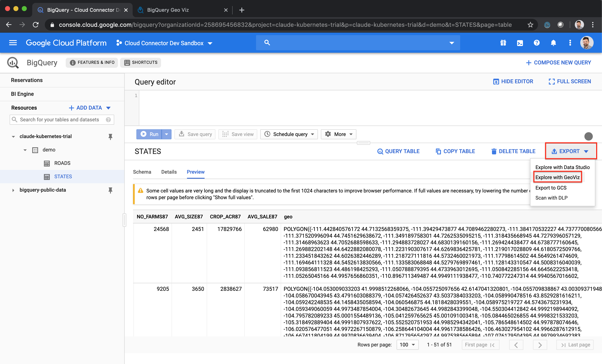Open the hamburger navigation menu
Image resolution: width=602 pixels, height=364 pixels.
pyautogui.click(x=13, y=43)
